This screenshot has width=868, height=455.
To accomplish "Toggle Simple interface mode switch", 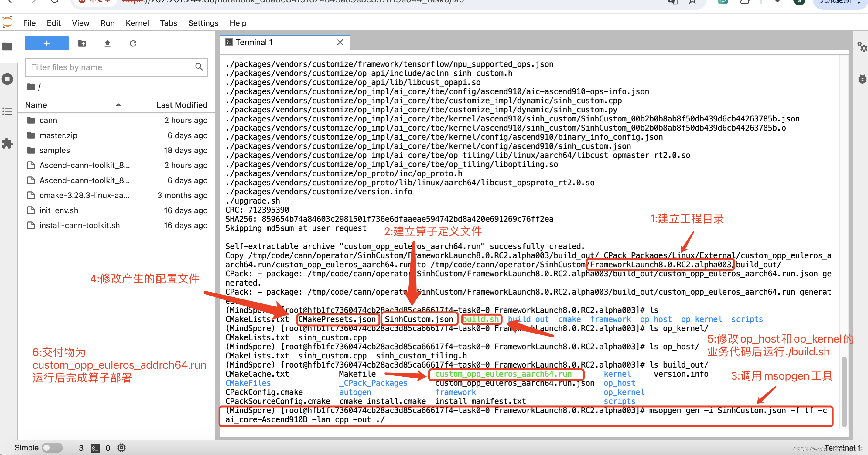I will pyautogui.click(x=52, y=448).
